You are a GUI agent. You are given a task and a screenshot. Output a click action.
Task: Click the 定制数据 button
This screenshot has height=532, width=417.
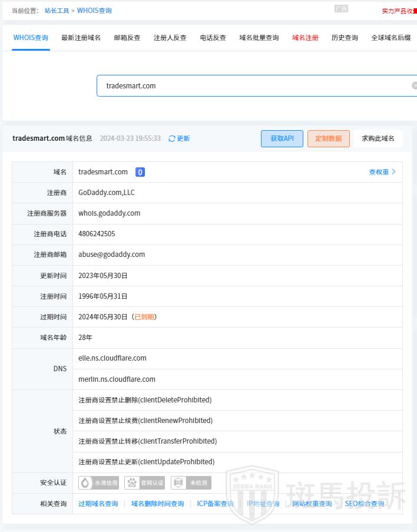pyautogui.click(x=329, y=138)
